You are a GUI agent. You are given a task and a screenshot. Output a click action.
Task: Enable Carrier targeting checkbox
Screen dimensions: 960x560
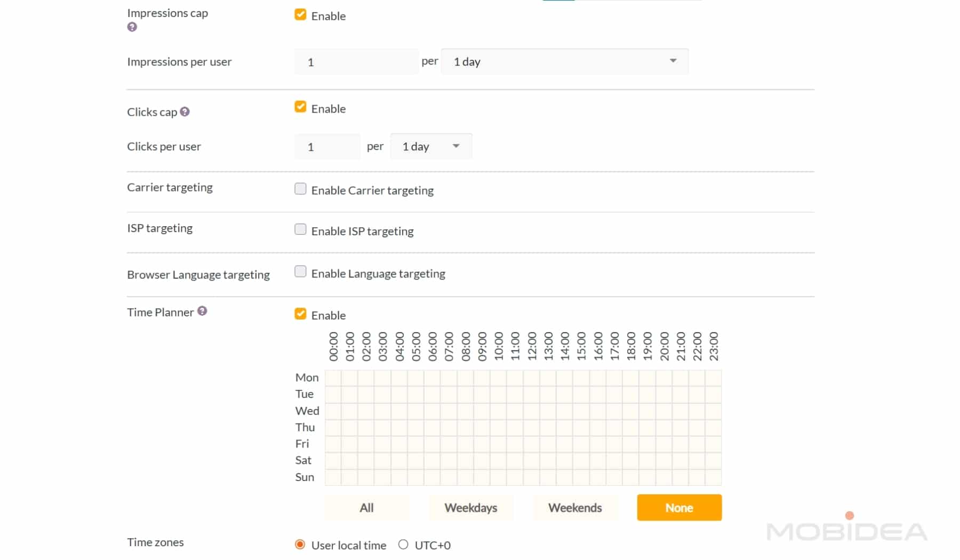click(300, 189)
